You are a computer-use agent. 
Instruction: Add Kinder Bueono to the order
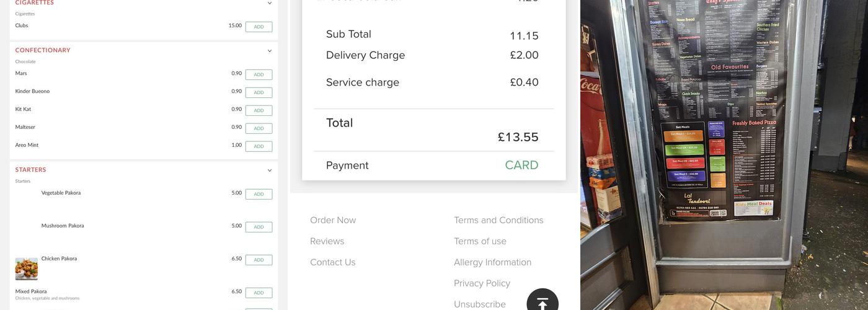coord(259,92)
